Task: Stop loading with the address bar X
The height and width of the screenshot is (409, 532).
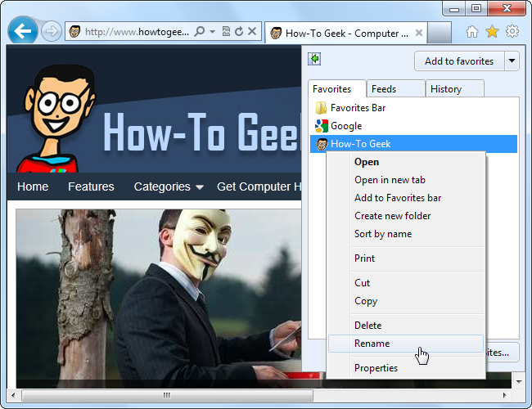Action: [252, 32]
